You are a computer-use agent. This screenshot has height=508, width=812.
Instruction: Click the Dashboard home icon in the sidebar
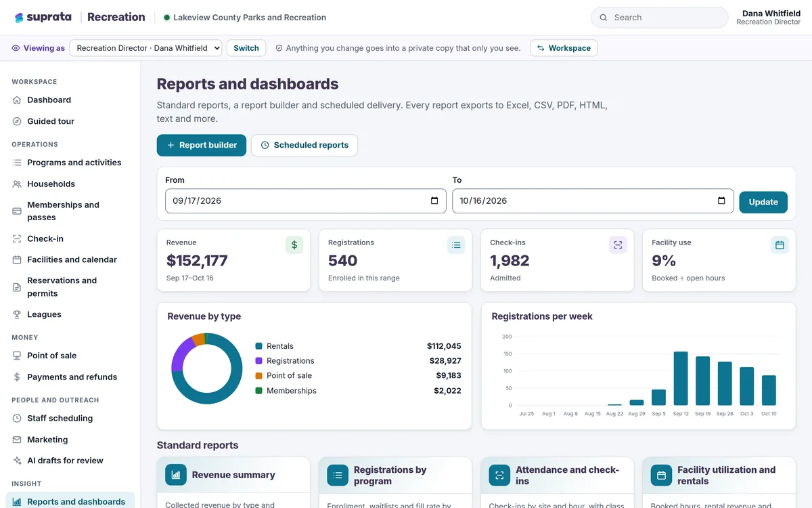[x=17, y=100]
